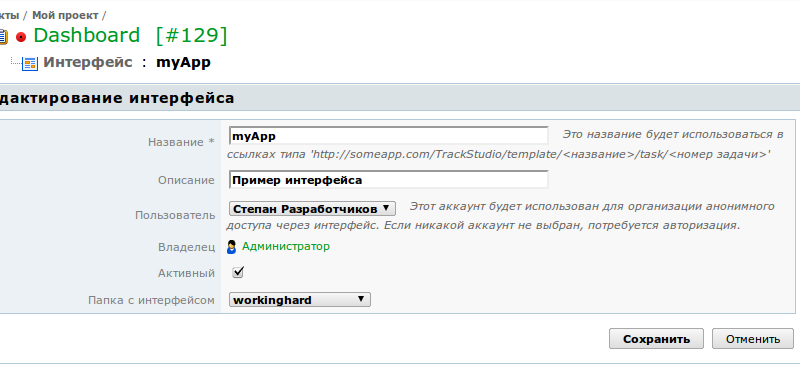Click the Название * required field label

181,142
